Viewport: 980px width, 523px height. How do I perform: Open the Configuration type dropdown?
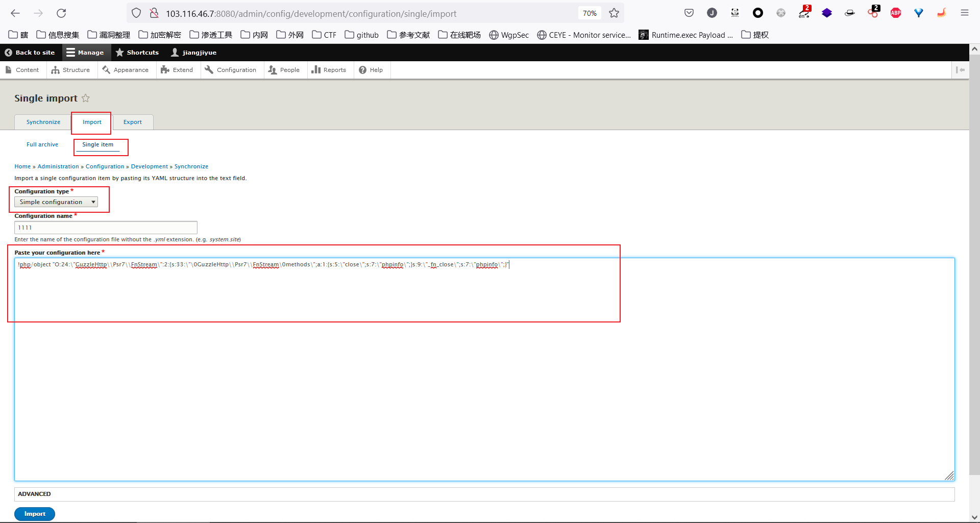coord(56,202)
